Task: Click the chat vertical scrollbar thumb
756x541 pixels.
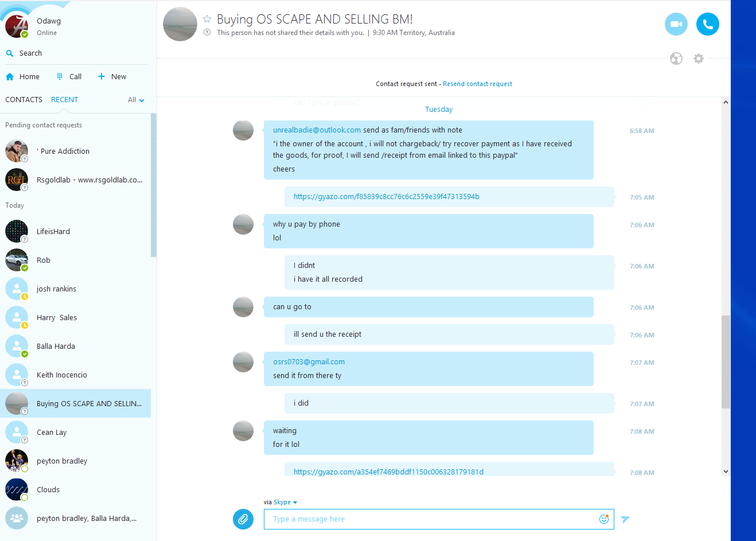Action: tap(726, 361)
